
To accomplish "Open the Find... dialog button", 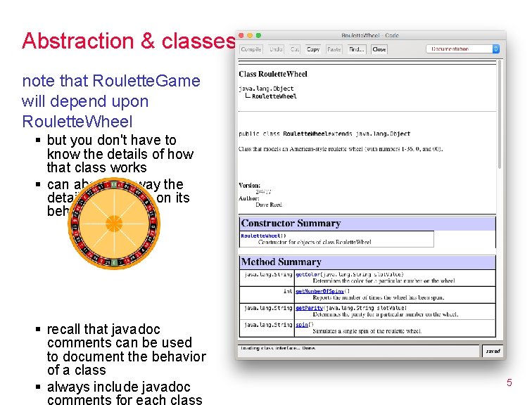I will pyautogui.click(x=357, y=49).
